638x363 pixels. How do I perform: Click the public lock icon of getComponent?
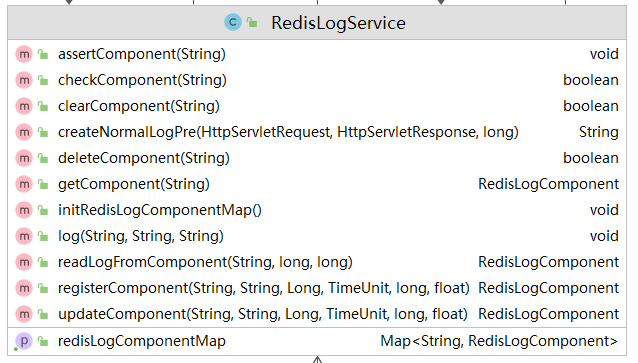pos(43,185)
